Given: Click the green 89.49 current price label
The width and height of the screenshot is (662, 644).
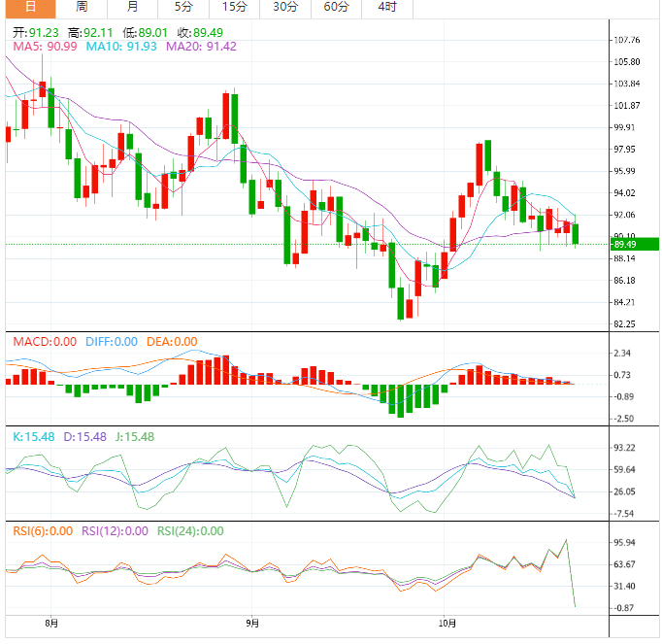Looking at the screenshot, I should tap(635, 244).
